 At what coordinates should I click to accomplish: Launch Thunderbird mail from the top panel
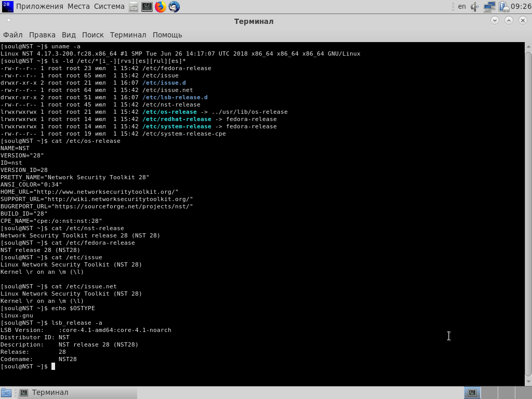pos(174,7)
